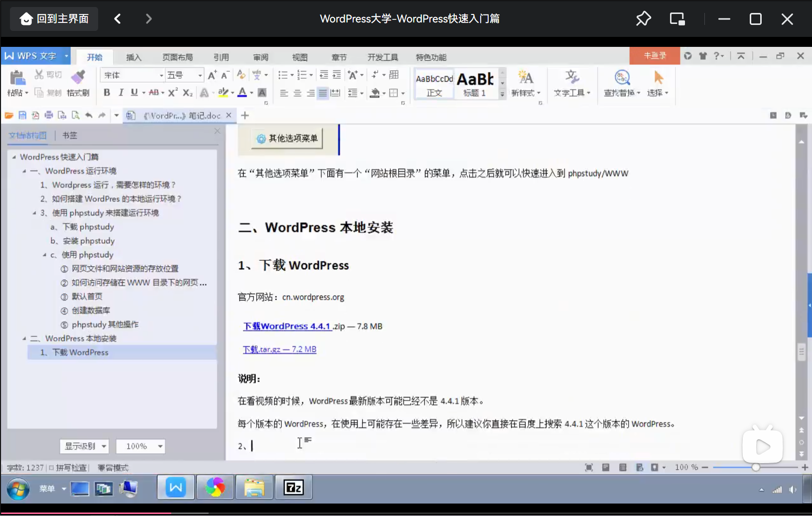Toggle Superscript formatting

pyautogui.click(x=172, y=92)
